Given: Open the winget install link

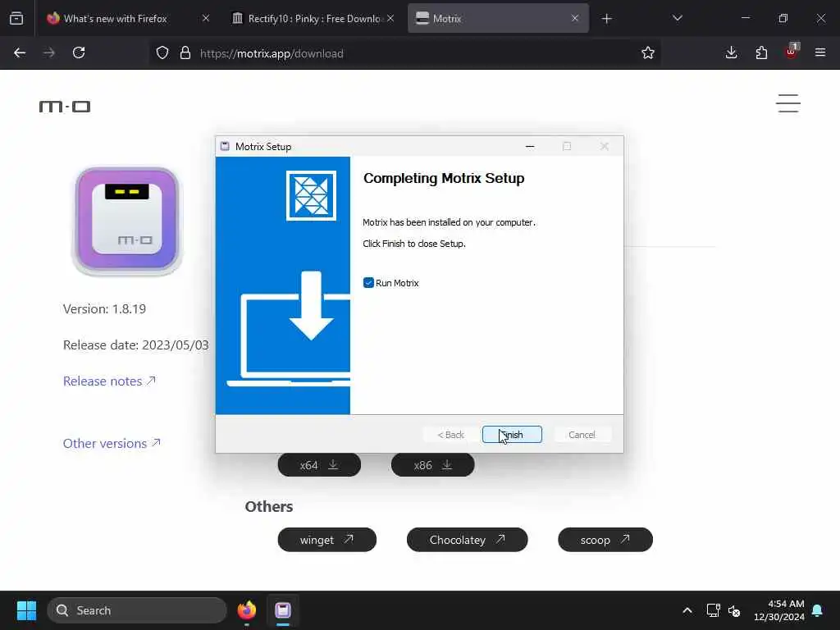Looking at the screenshot, I should coord(326,540).
